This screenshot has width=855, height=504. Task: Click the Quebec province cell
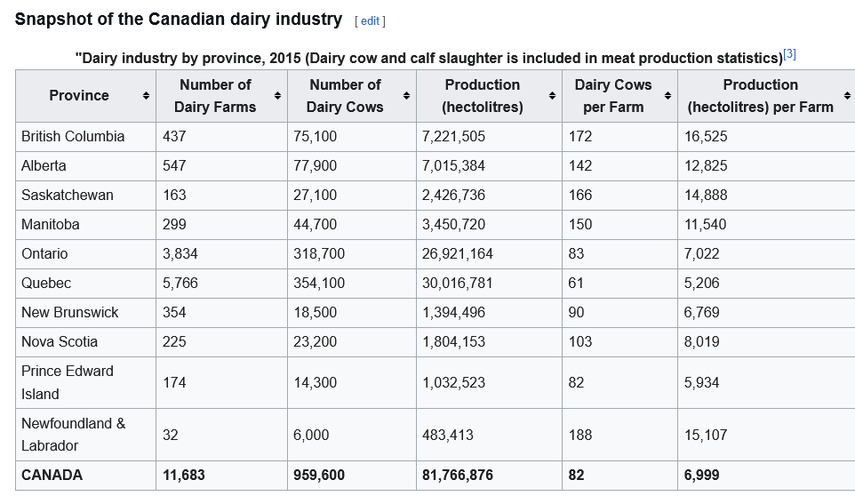coord(46,283)
